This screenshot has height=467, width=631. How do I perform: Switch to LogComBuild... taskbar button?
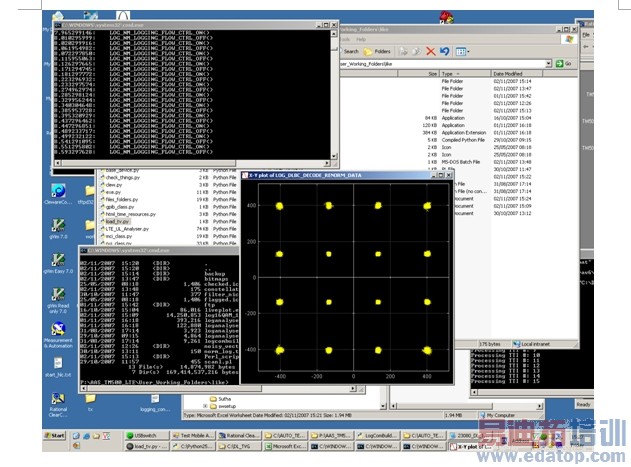pos(377,436)
